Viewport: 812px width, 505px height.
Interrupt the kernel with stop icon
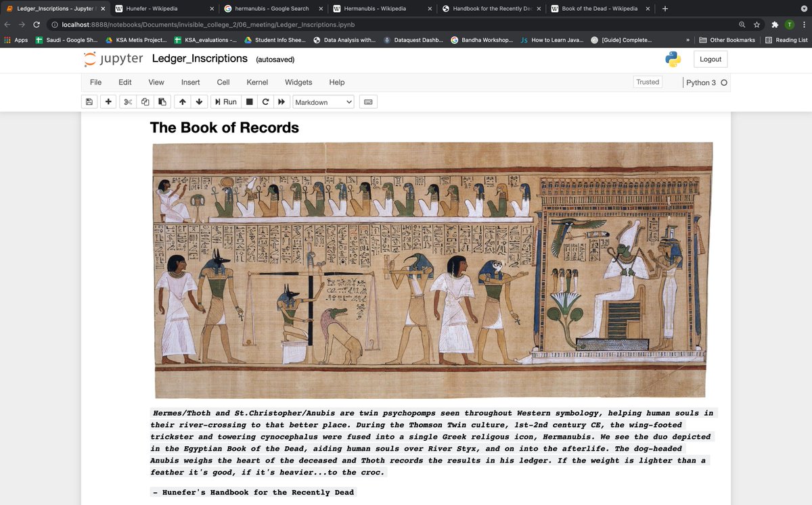coord(249,102)
